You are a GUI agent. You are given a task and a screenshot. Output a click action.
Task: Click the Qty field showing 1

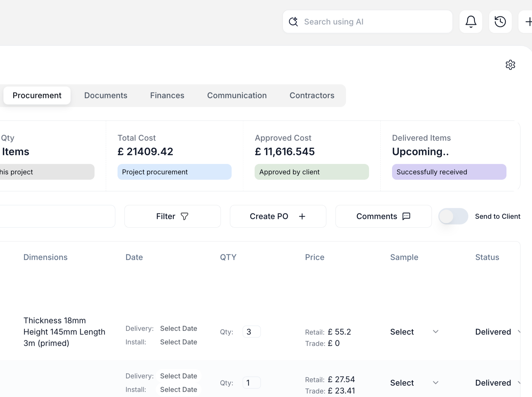coord(252,383)
